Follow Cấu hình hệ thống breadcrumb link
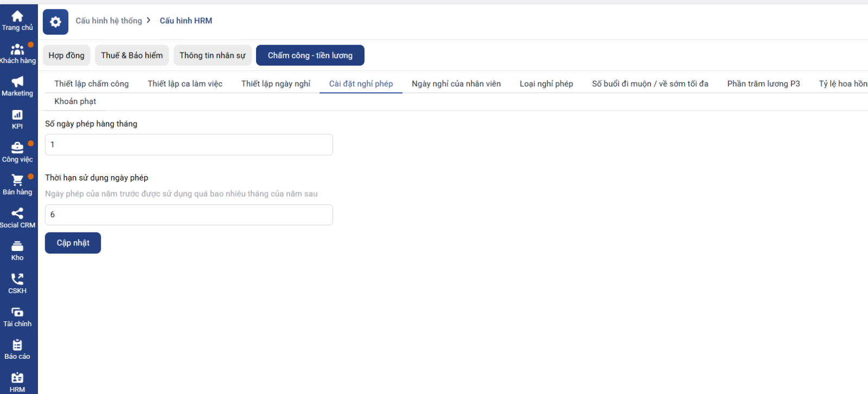 click(108, 21)
